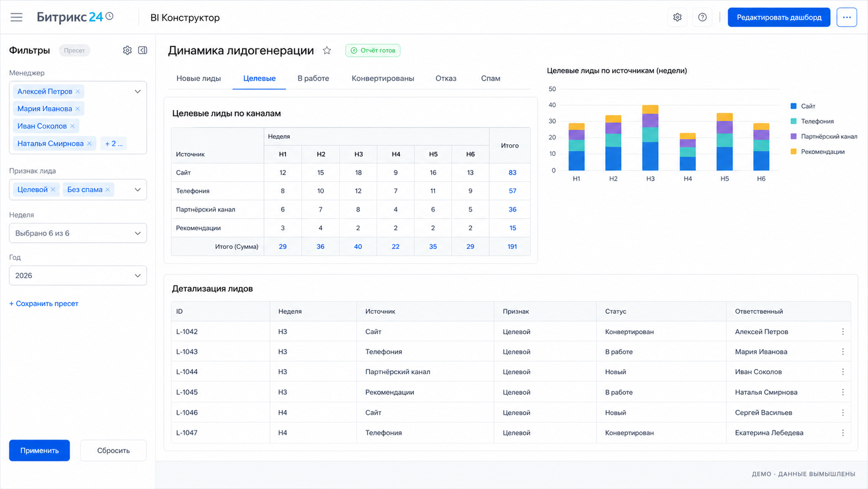The width and height of the screenshot is (868, 489).
Task: Click the clock icon next to Битрикс24
Action: coord(110,16)
